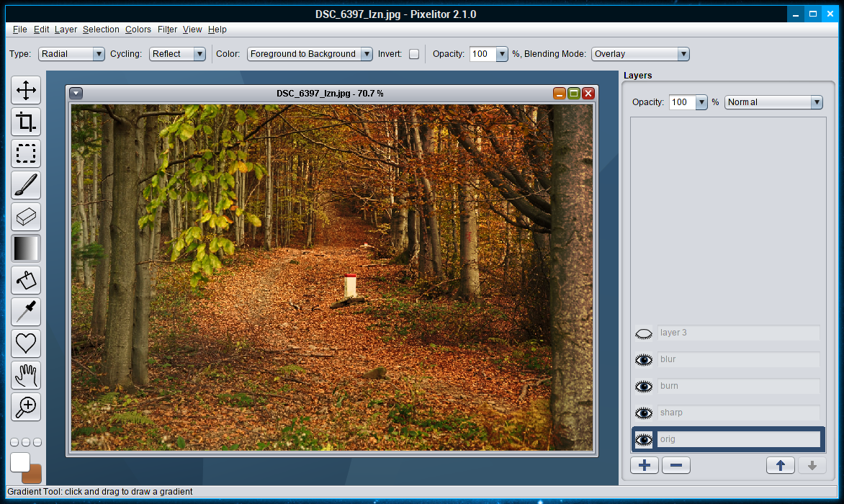Screen dimensions: 844x504
Task: Select the Paint Bucket tool
Action: [x=26, y=280]
